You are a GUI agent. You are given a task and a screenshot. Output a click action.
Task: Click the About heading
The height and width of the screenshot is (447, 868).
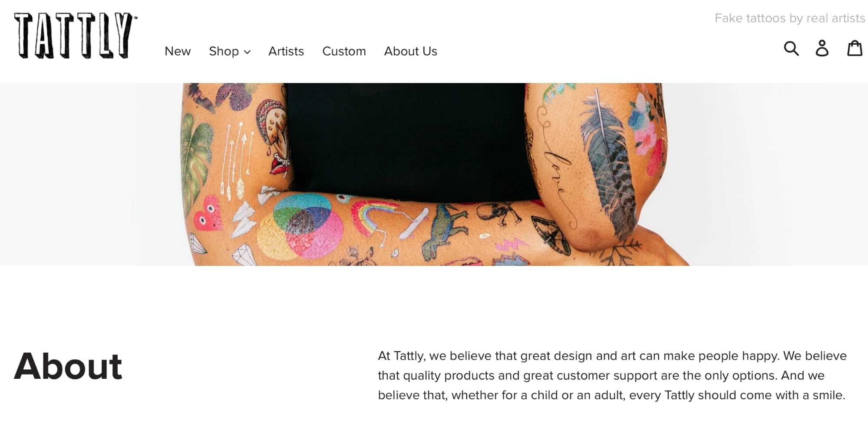coord(68,366)
